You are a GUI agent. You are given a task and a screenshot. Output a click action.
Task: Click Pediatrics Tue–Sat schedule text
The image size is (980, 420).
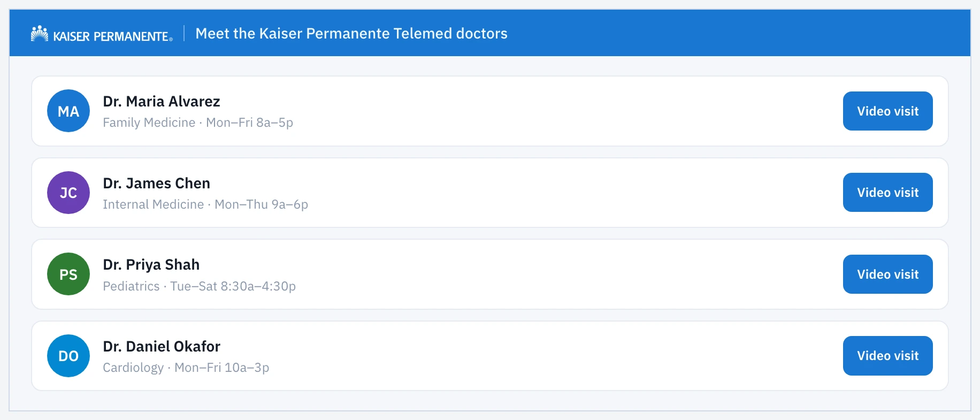[x=199, y=286]
